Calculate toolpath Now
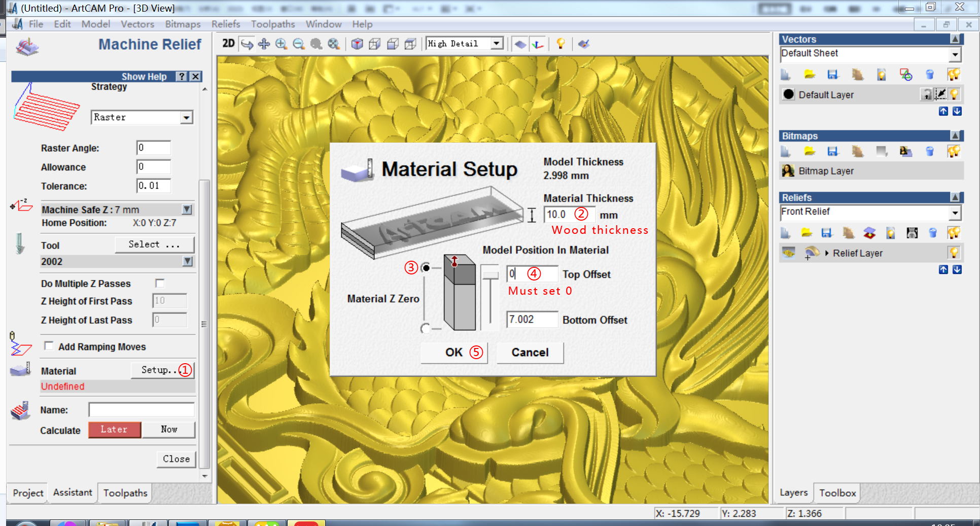Screen dimensions: 980x526 pos(169,429)
